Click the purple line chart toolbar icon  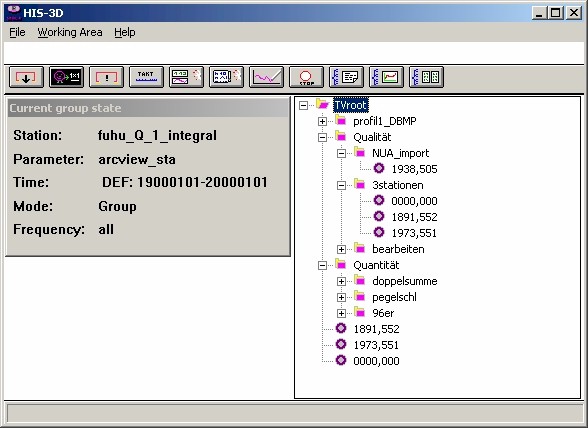(266, 77)
